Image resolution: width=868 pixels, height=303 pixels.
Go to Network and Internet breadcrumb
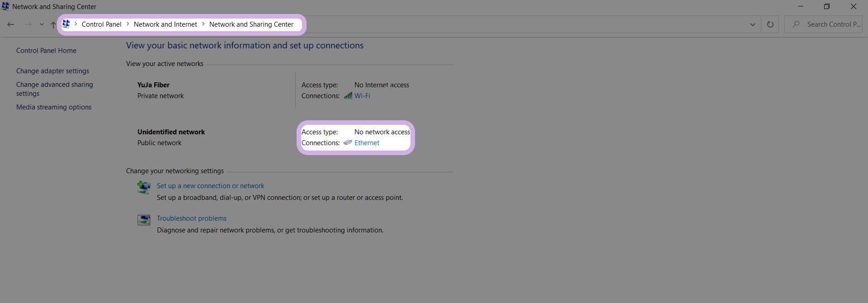[165, 24]
